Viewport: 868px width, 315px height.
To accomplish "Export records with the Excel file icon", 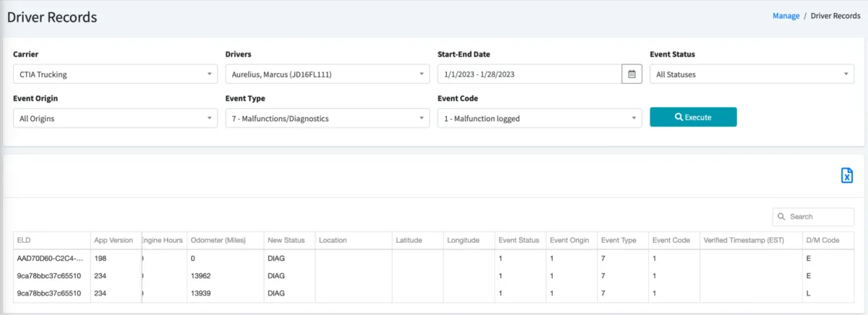I will click(846, 175).
